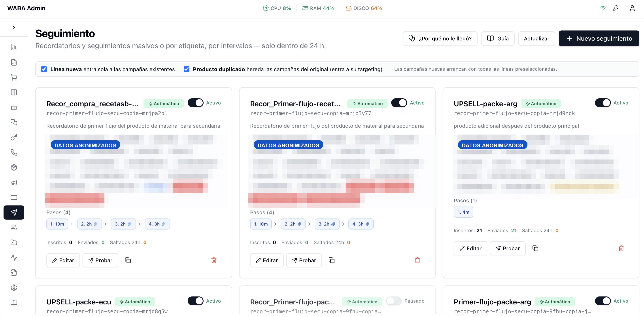The image size is (644, 317).
Task: Create with Nuevo seguimiento button
Action: (x=599, y=38)
